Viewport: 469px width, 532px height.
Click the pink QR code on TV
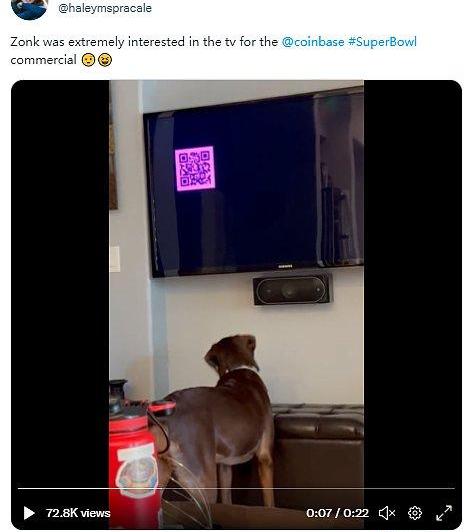pyautogui.click(x=195, y=168)
